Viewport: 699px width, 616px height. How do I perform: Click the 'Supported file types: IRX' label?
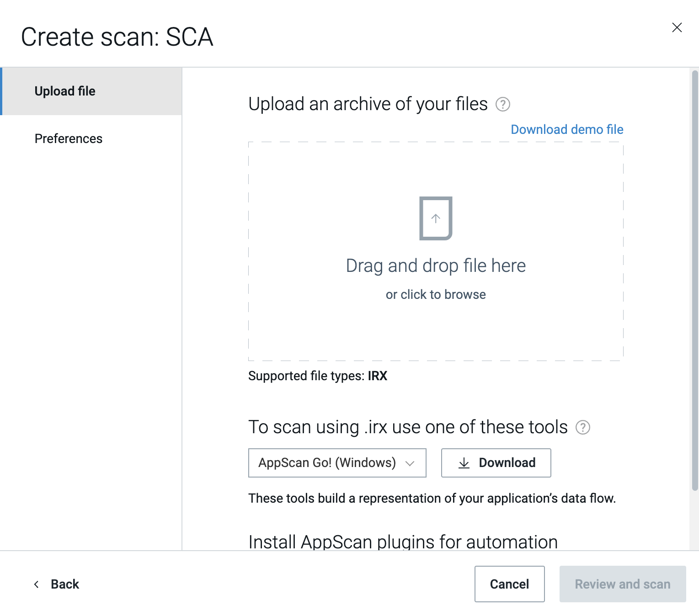click(318, 376)
